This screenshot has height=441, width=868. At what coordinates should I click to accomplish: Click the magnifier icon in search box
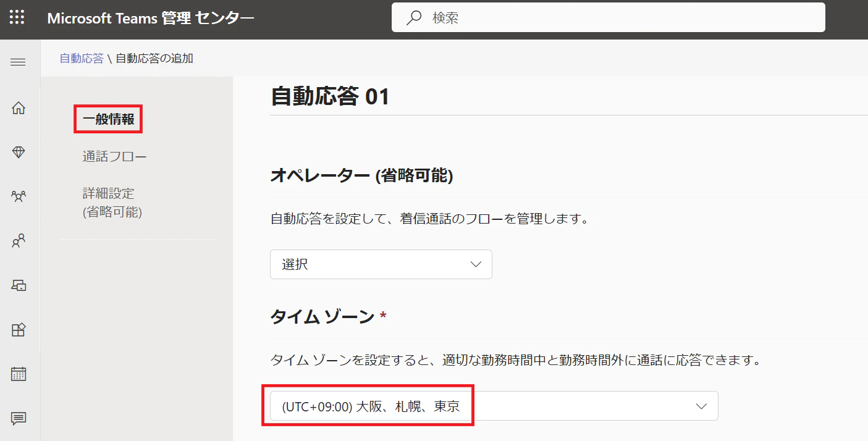click(x=413, y=18)
